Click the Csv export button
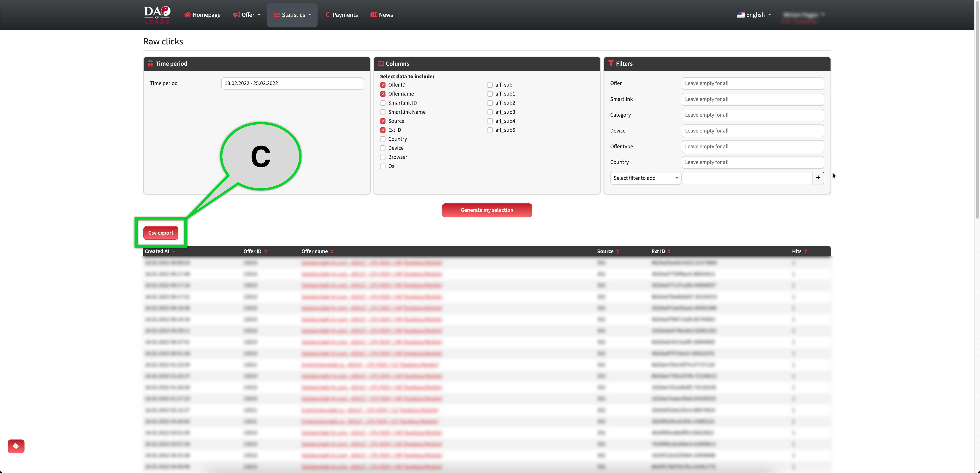This screenshot has height=473, width=980. tap(161, 233)
